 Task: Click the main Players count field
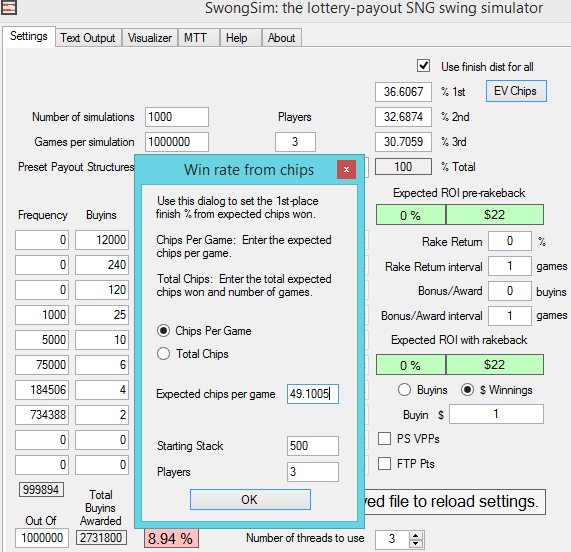click(295, 142)
